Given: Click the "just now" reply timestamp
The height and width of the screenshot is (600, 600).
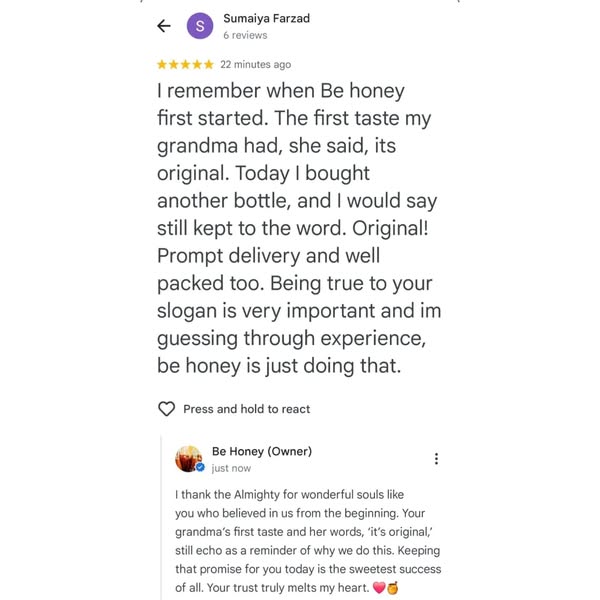Looking at the screenshot, I should pyautogui.click(x=231, y=468).
